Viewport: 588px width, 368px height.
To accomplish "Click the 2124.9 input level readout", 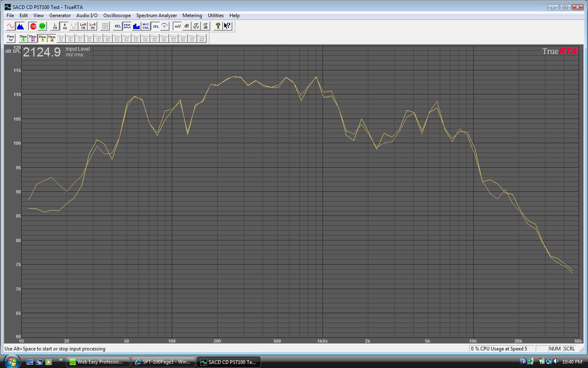I will click(42, 52).
